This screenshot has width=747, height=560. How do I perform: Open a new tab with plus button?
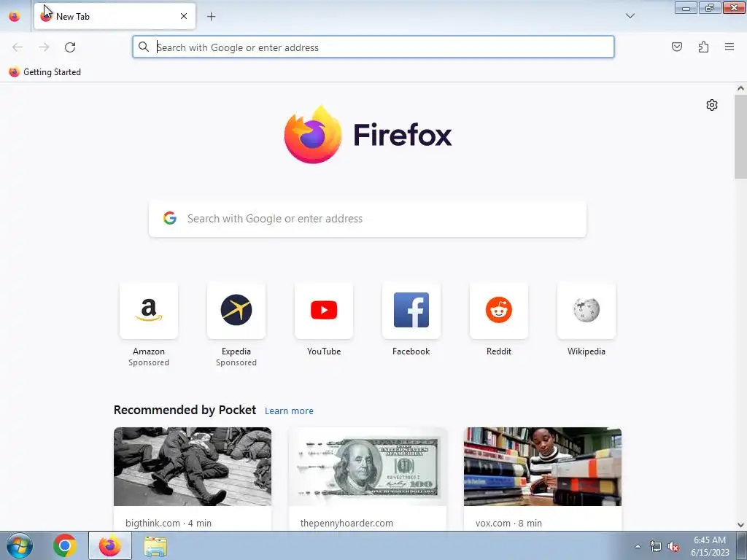point(211,17)
